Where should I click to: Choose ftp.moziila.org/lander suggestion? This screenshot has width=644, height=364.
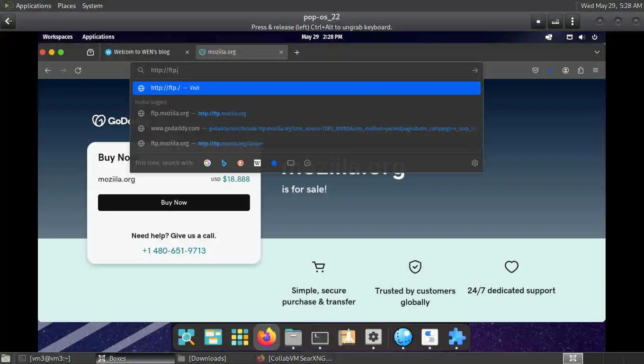pyautogui.click(x=306, y=143)
